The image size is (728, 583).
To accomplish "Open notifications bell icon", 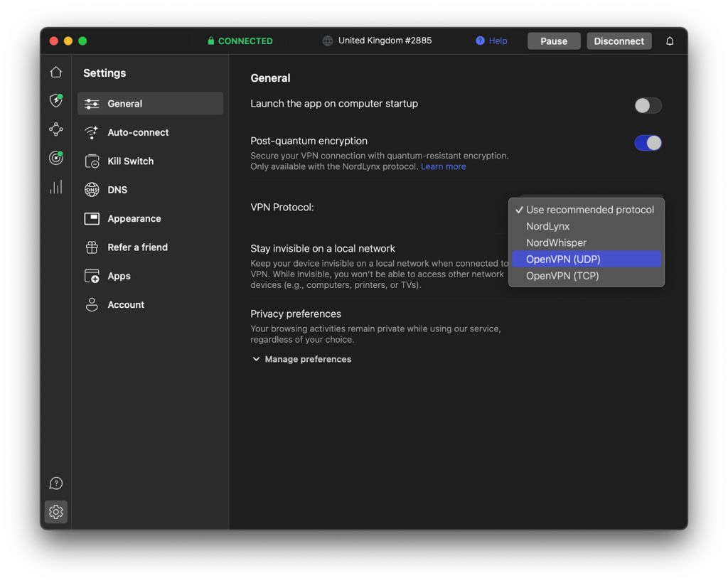I will 670,41.
